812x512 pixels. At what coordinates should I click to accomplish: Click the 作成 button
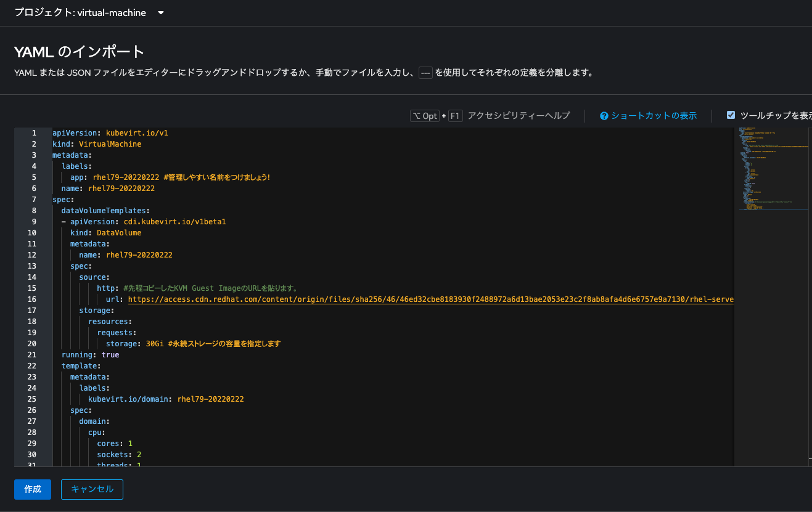tap(33, 489)
